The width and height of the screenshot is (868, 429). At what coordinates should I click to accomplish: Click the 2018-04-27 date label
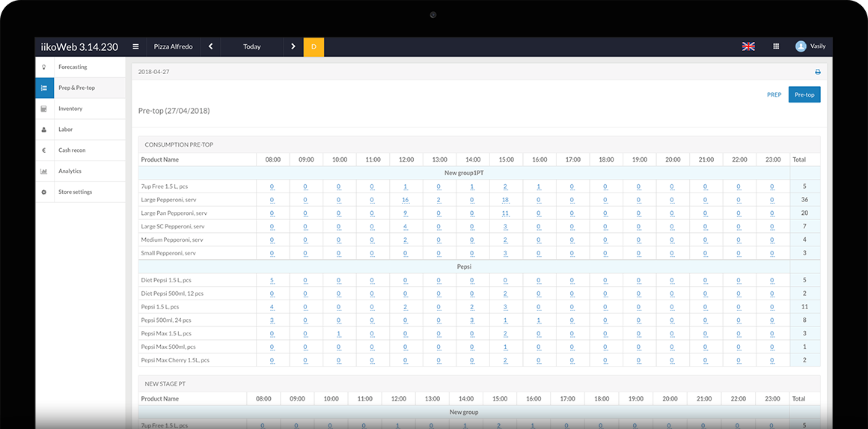pos(153,72)
